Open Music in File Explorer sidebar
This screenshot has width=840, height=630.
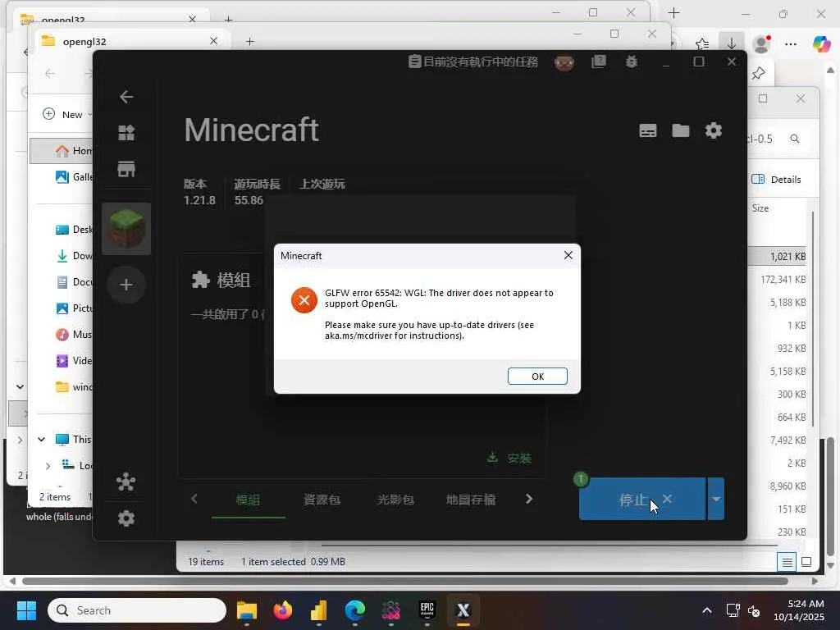[x=73, y=335]
